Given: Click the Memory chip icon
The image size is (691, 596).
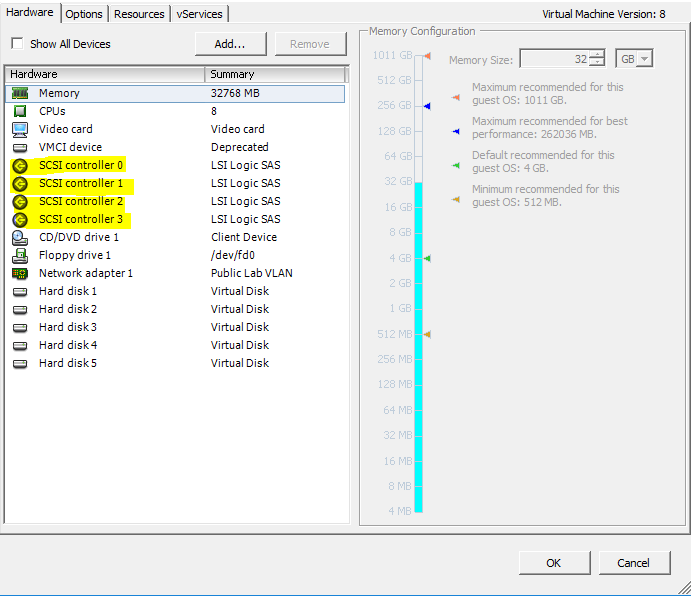Looking at the screenshot, I should click(x=20, y=93).
